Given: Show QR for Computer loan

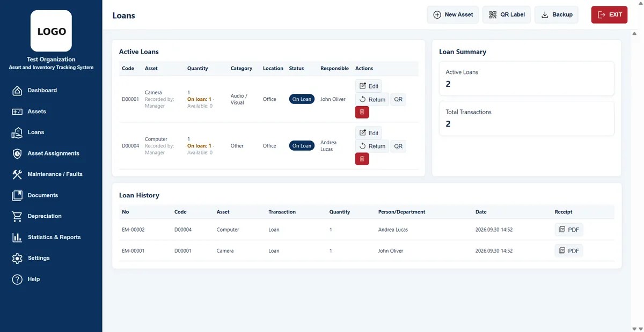Looking at the screenshot, I should coord(398,146).
